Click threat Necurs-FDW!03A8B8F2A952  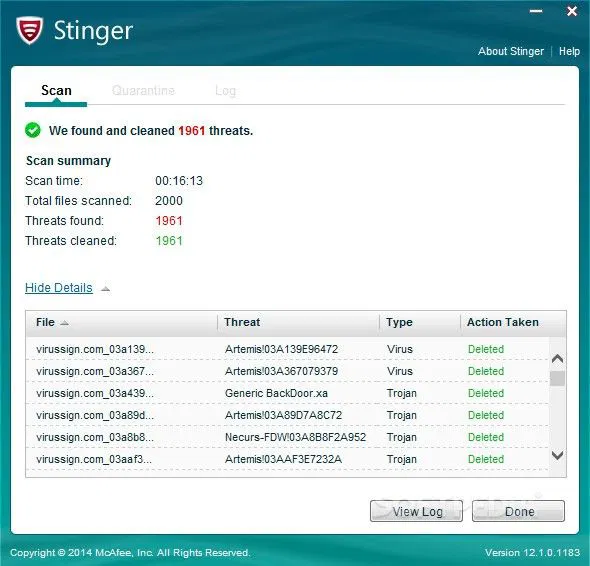[295, 437]
